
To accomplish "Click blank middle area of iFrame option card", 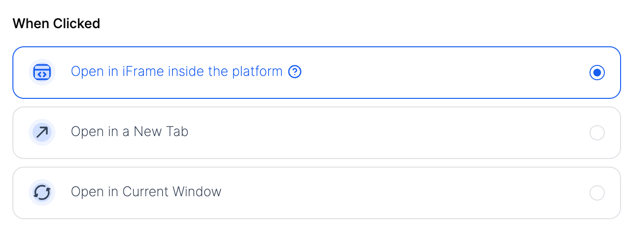I will click(x=430, y=73).
